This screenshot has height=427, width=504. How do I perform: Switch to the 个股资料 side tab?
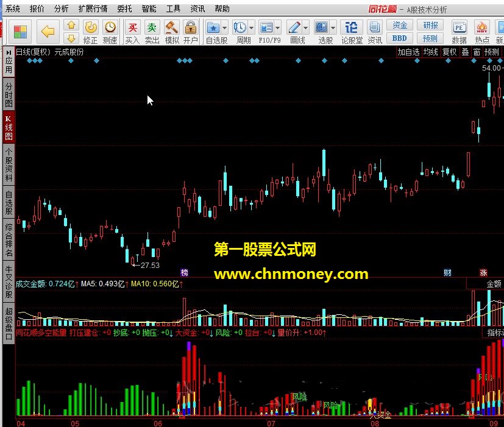click(x=9, y=165)
